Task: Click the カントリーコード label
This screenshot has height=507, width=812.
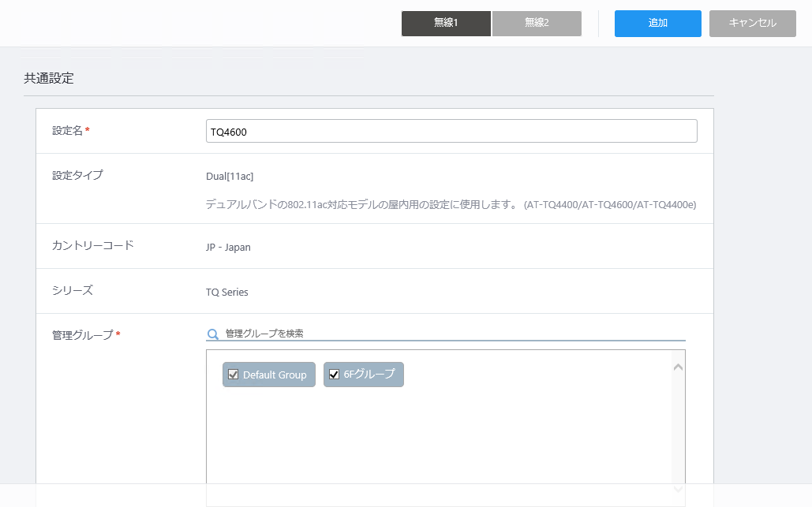Action: [x=92, y=245]
